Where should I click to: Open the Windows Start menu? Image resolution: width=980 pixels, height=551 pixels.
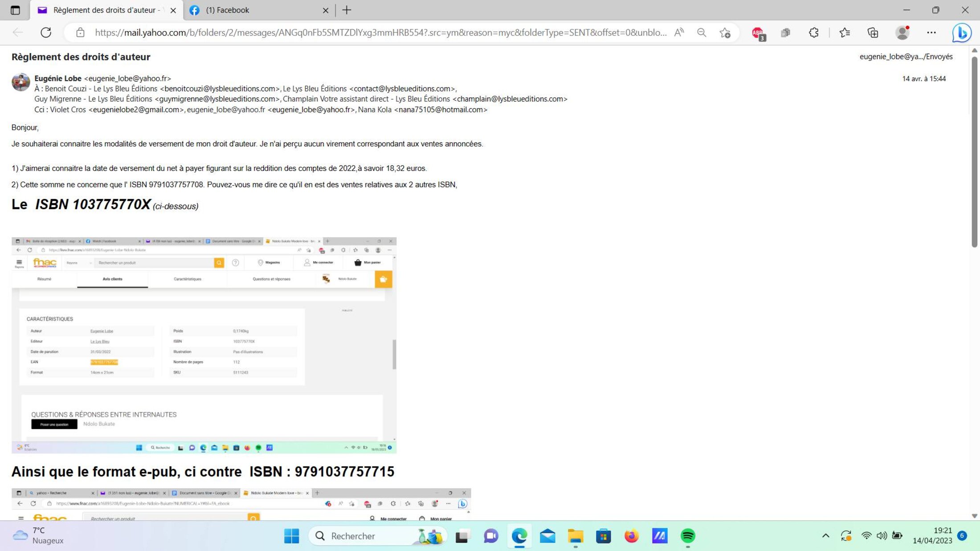point(292,536)
